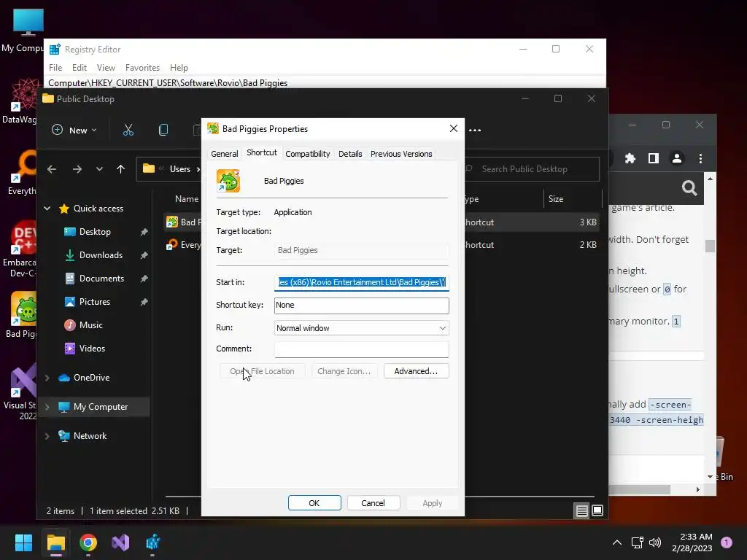Show hidden tray icons chevron
Viewport: 747px width, 560px height.
click(617, 542)
